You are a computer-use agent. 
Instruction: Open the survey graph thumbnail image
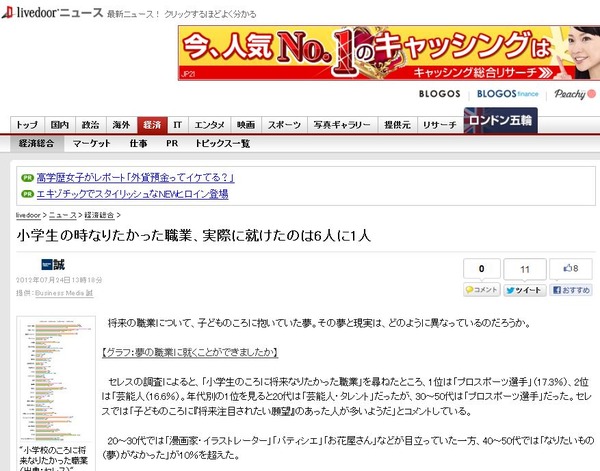point(56,379)
